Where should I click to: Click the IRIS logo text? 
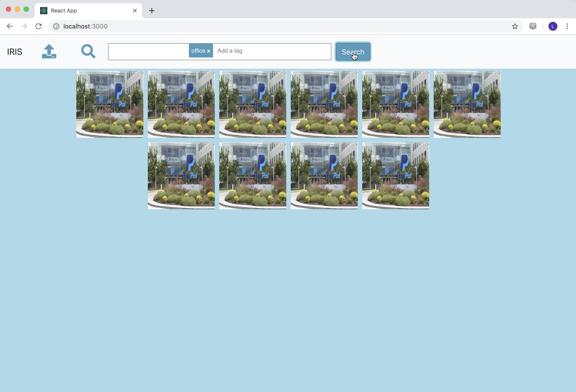tap(15, 52)
